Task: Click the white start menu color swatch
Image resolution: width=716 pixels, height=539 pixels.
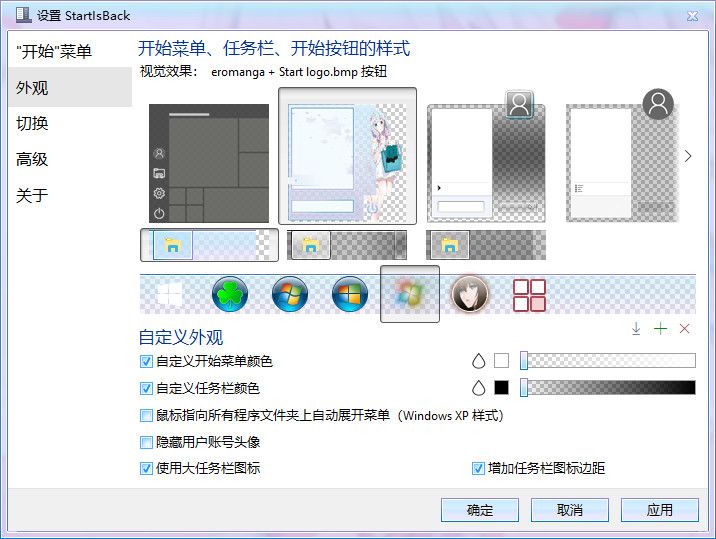Action: (x=501, y=360)
